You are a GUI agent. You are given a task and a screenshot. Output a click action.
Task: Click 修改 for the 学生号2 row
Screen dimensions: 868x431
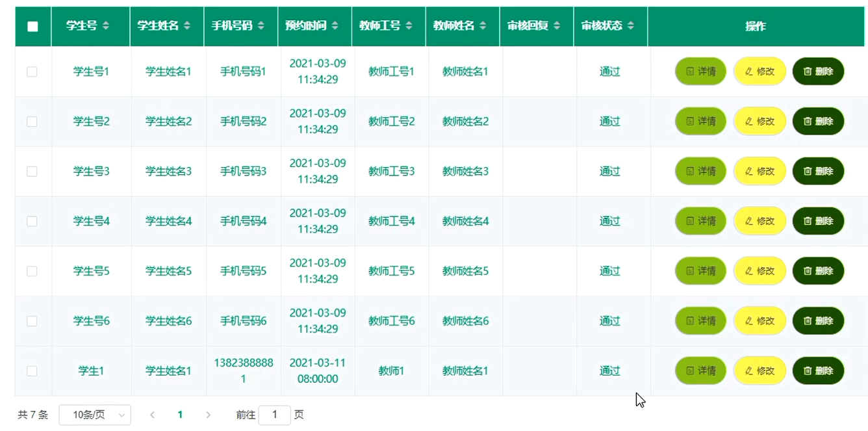click(759, 122)
